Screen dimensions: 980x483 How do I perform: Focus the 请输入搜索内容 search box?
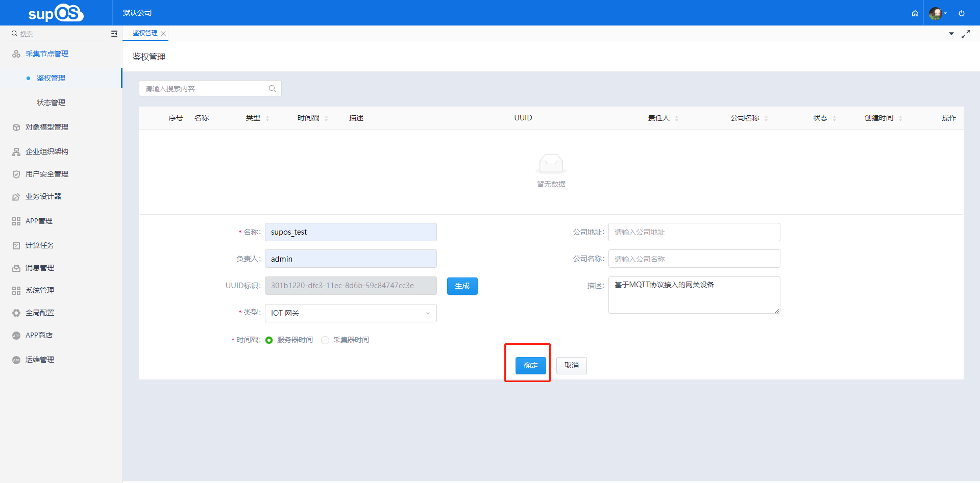click(210, 88)
